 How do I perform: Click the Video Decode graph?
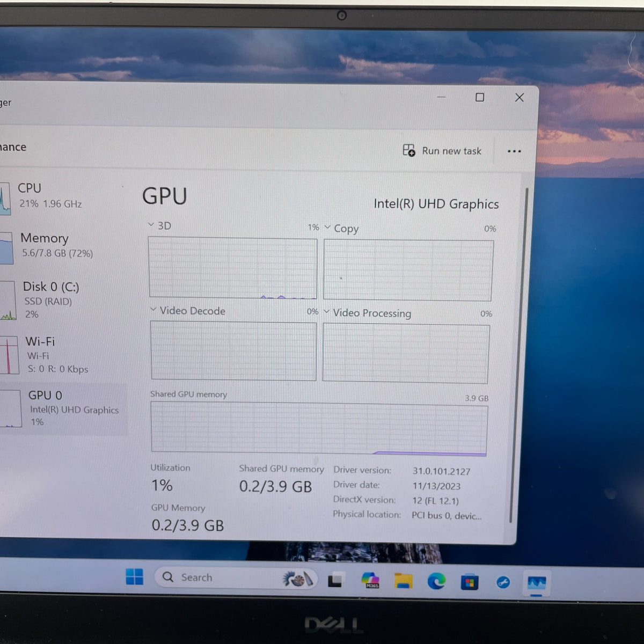(233, 351)
